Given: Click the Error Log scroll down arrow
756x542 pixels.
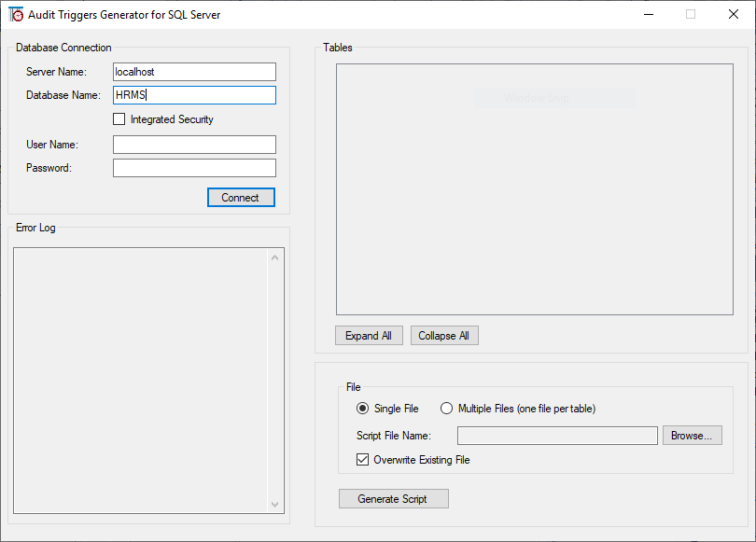Looking at the screenshot, I should [x=274, y=504].
